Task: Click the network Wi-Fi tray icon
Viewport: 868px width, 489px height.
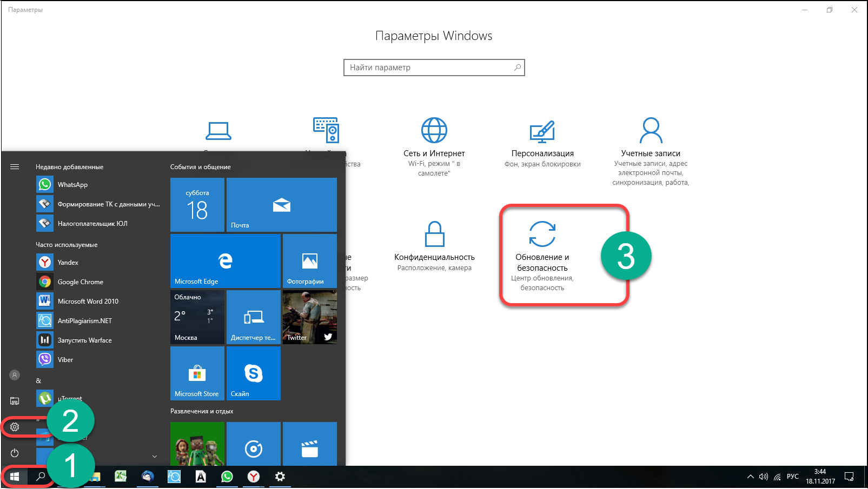Action: point(777,477)
